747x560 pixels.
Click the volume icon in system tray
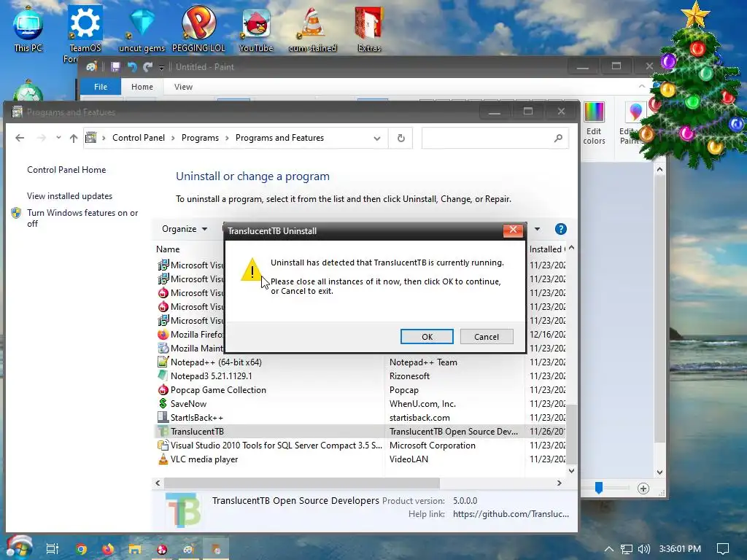643,549
